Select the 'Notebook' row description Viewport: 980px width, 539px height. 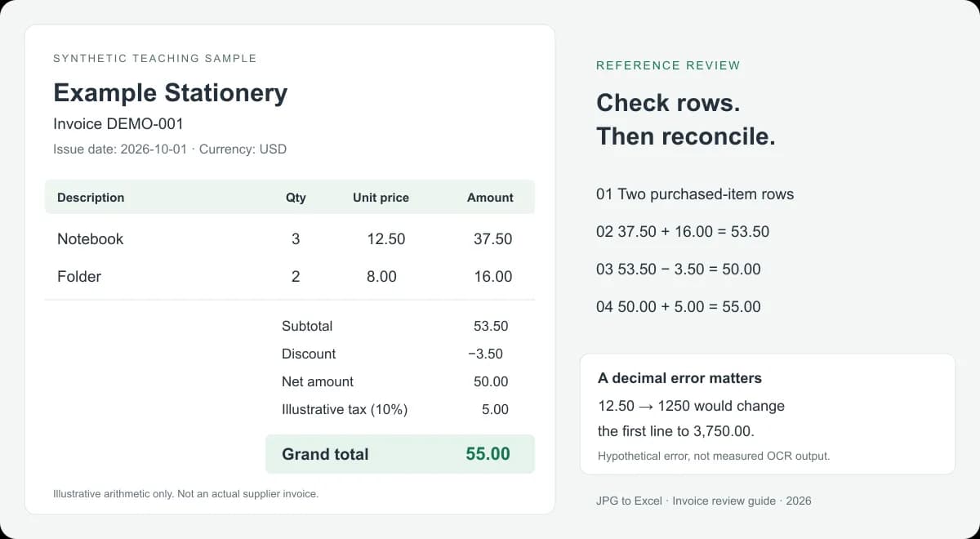tap(90, 239)
